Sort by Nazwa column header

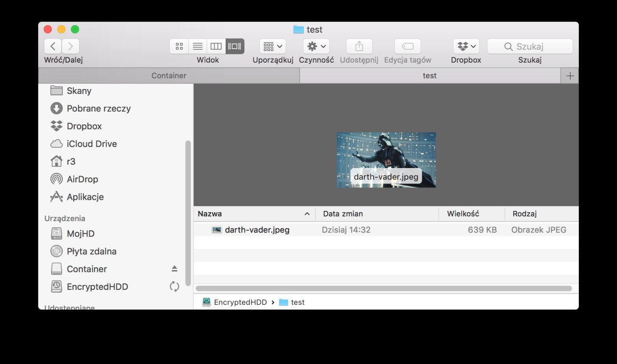tap(254, 214)
